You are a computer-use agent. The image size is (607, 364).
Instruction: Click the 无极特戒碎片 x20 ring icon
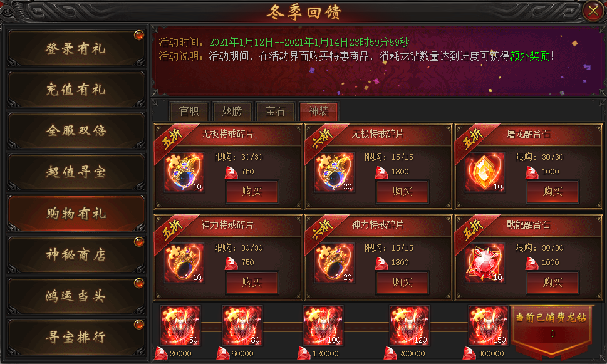pyautogui.click(x=334, y=172)
